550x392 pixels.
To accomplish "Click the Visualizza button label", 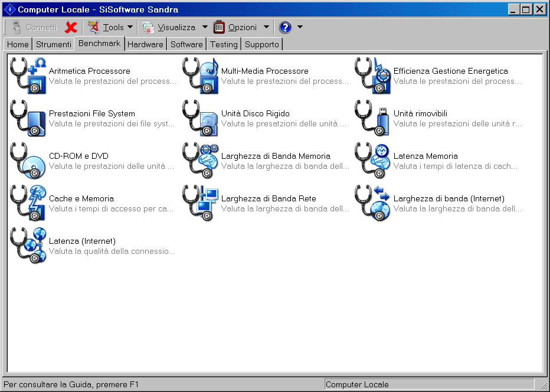I will tap(176, 27).
